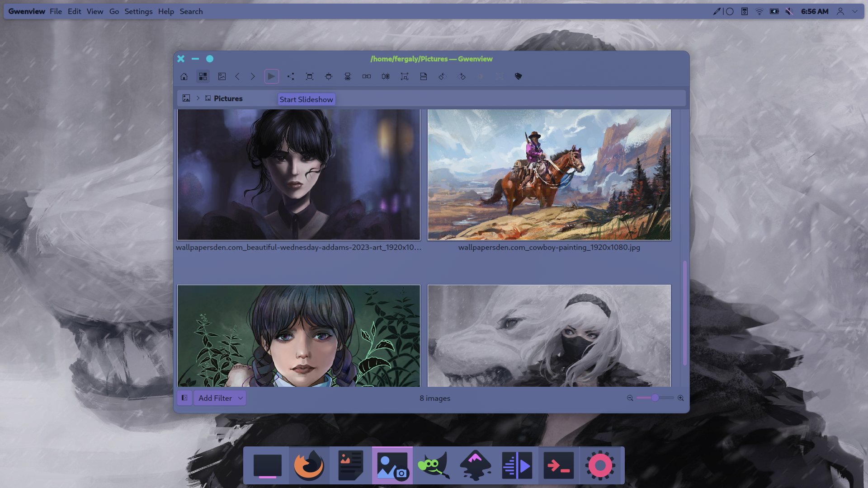Select the grayscale wolf and masked girl thumbnail

(x=549, y=335)
